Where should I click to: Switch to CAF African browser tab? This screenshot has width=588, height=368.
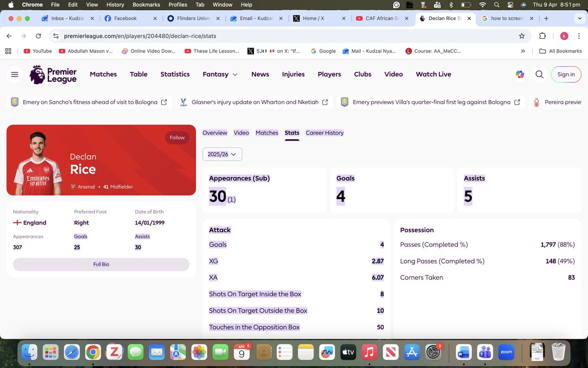coord(383,18)
